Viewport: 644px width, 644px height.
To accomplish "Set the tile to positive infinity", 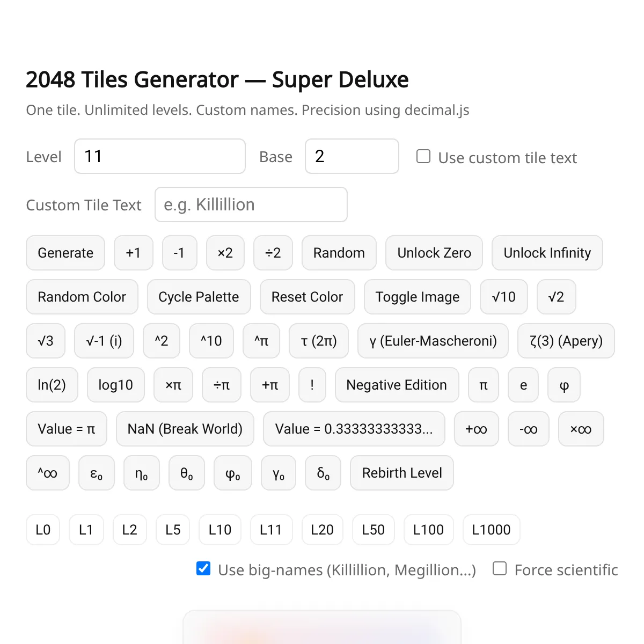I will click(x=476, y=429).
